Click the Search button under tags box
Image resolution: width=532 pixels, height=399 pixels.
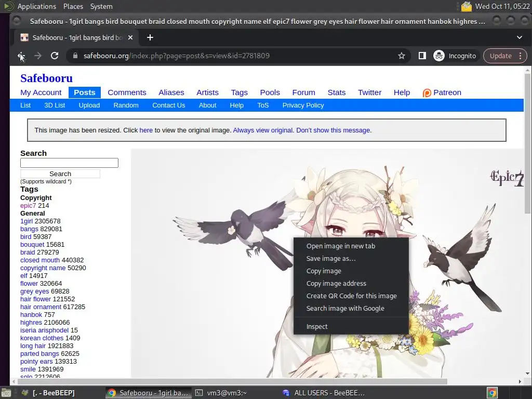coord(60,174)
